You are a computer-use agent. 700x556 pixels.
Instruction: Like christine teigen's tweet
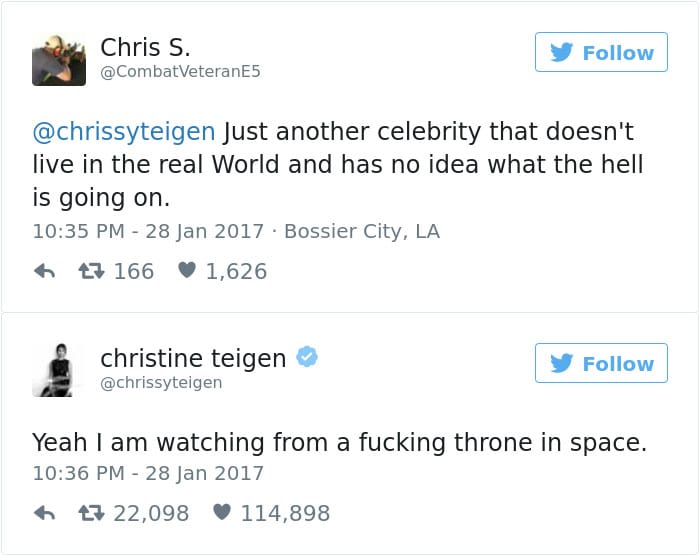pos(222,514)
